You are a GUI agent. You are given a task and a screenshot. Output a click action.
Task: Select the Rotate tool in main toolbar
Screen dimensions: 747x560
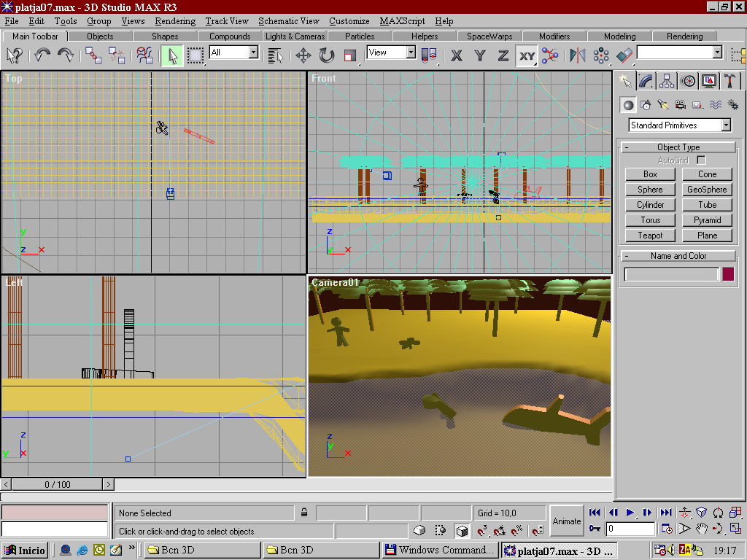pos(326,55)
